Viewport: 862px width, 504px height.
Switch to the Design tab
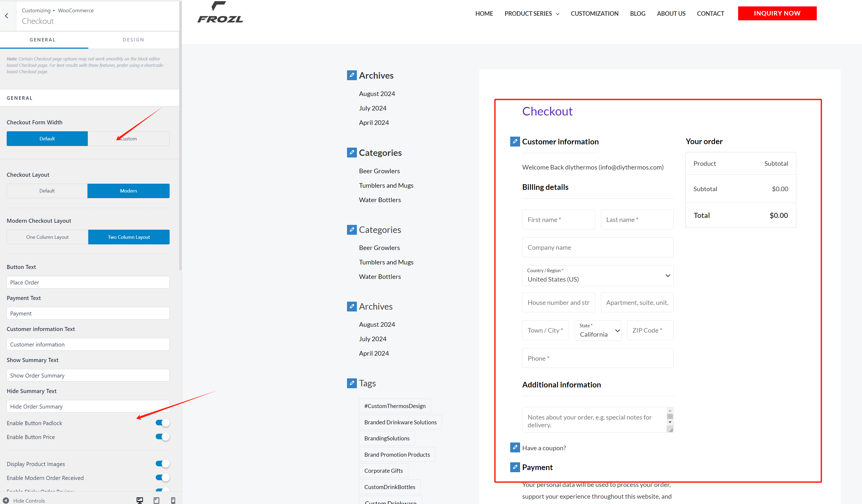tap(133, 40)
